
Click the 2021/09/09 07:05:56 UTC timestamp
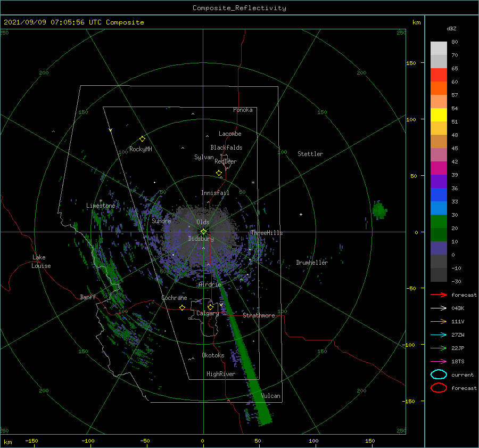click(44, 22)
